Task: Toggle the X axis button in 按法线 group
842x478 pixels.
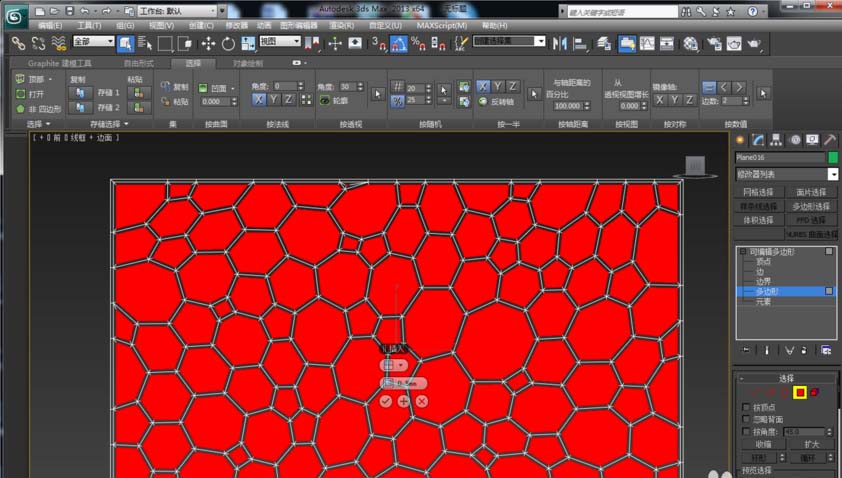Action: [x=259, y=100]
